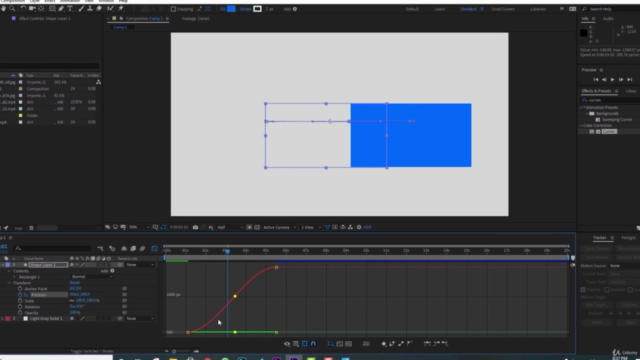Open Shape Layer 1 parent None dropdown

click(x=140, y=265)
